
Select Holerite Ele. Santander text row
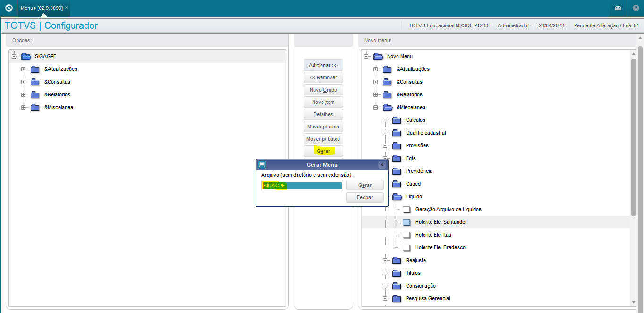coord(441,222)
